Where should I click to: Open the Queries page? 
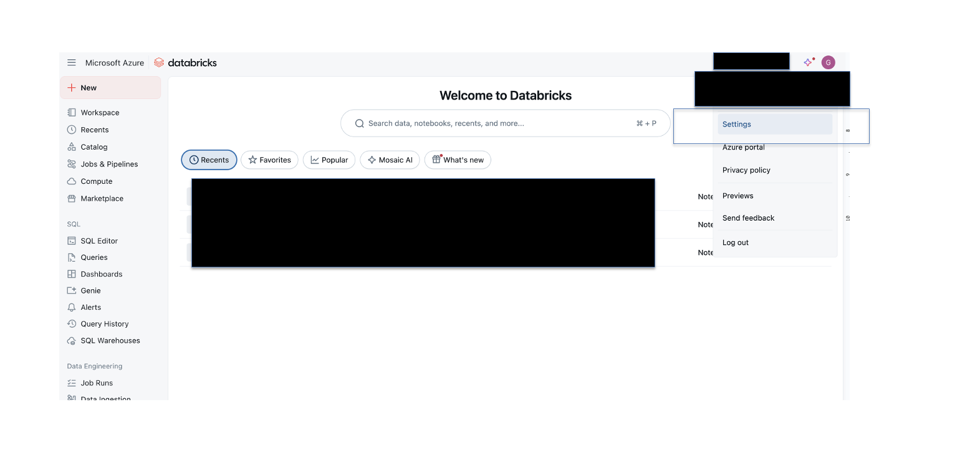click(x=94, y=257)
